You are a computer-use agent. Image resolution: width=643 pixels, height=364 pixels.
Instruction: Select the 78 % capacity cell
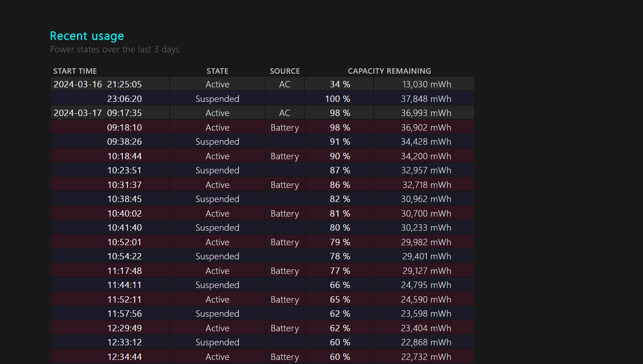click(340, 256)
